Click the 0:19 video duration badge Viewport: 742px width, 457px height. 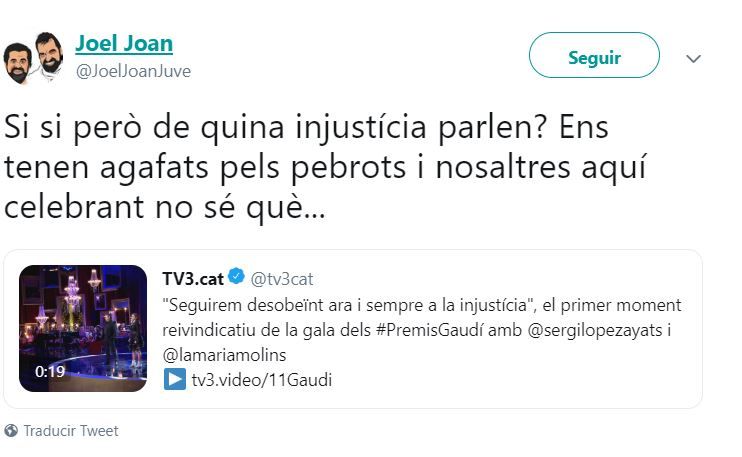(49, 370)
